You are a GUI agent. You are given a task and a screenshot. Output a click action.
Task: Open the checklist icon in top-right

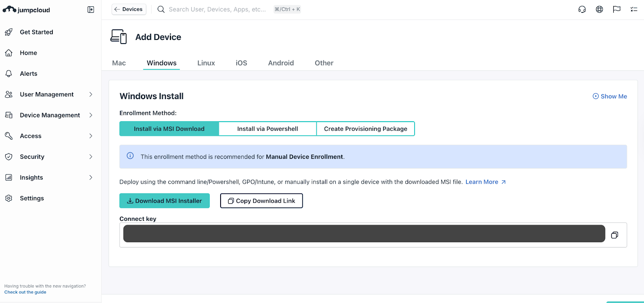[634, 9]
